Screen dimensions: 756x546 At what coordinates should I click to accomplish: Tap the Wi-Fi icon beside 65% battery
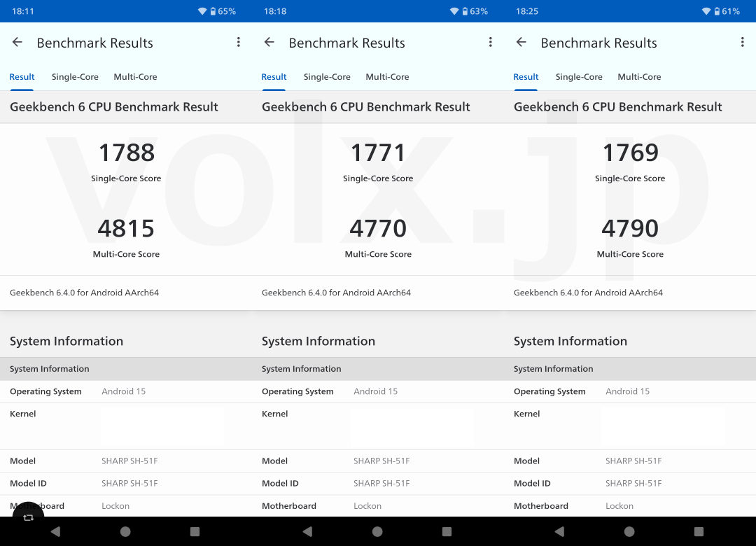pos(202,11)
